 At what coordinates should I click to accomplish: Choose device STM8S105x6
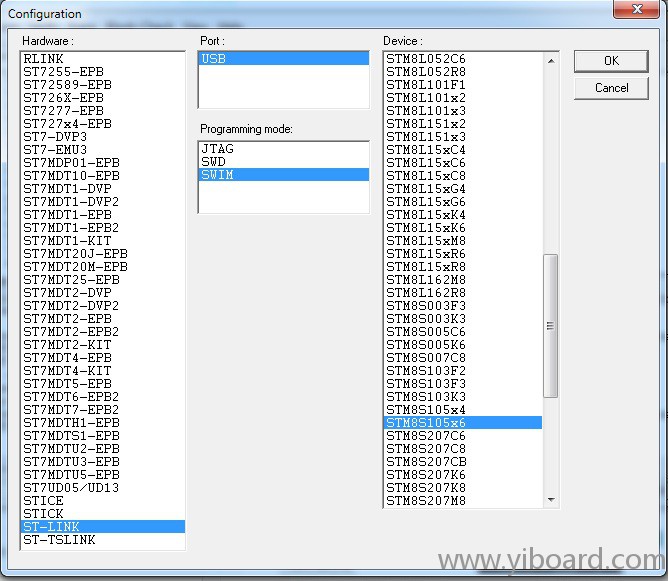coord(463,423)
